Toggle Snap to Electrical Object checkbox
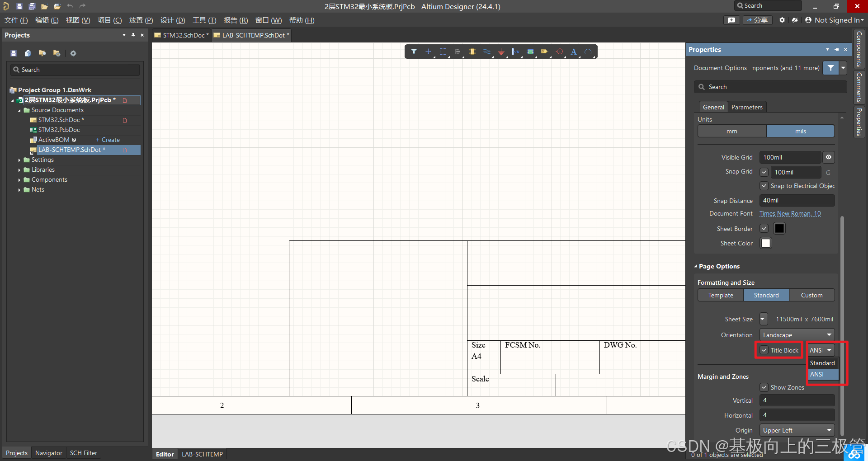The width and height of the screenshot is (868, 461). pos(764,186)
